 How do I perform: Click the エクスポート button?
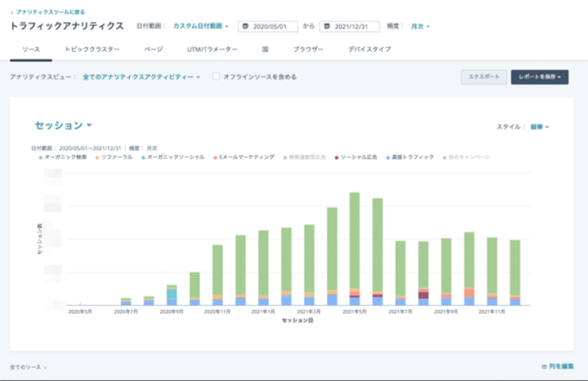(x=484, y=77)
